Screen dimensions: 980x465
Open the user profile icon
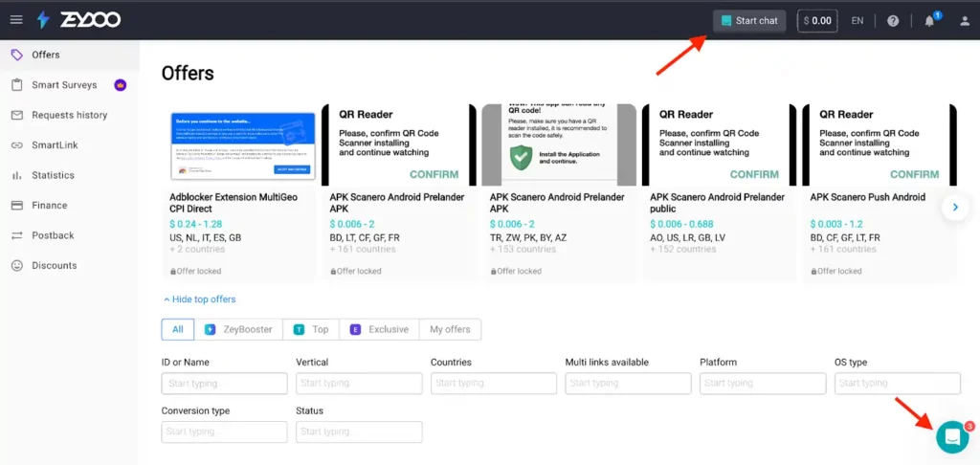click(965, 21)
